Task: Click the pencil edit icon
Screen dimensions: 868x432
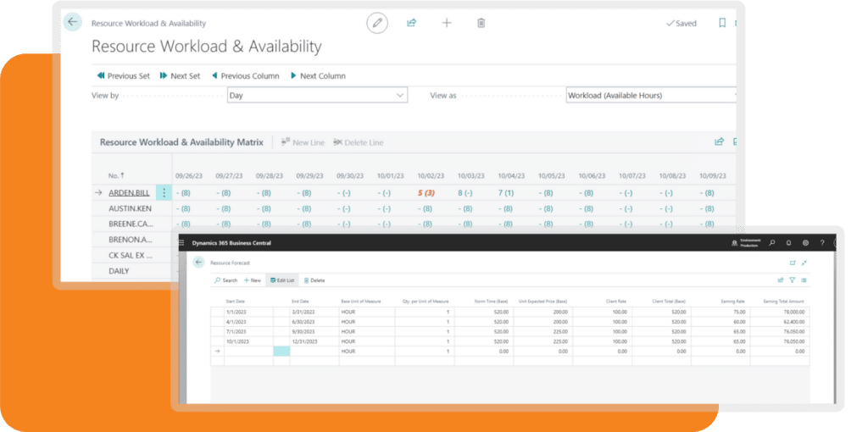Action: [376, 23]
